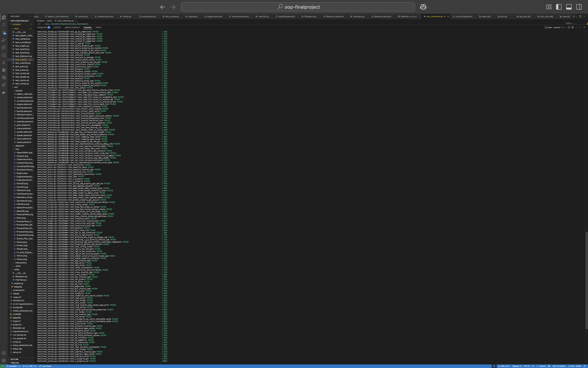Toggle the primary sidebar visibility

point(559,7)
